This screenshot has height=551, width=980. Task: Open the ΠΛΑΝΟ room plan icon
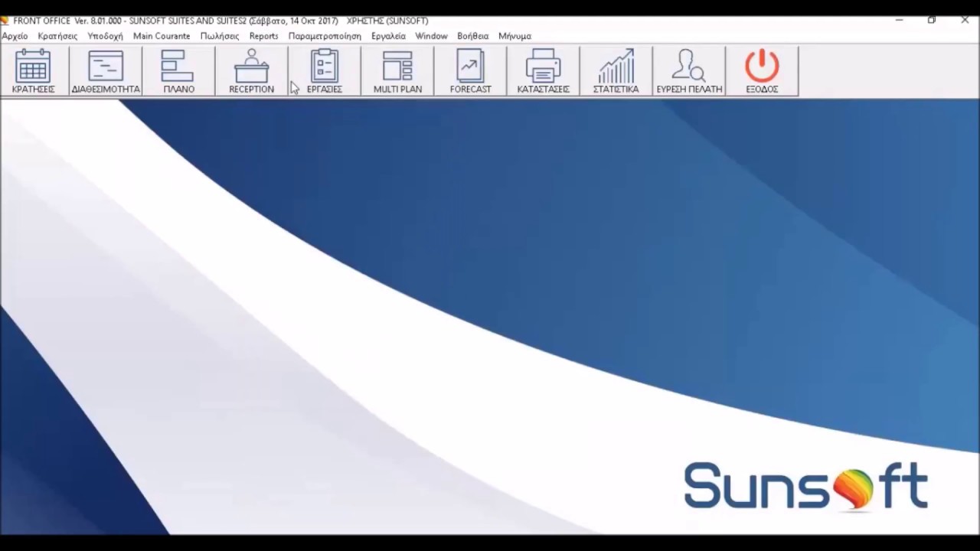tap(178, 71)
